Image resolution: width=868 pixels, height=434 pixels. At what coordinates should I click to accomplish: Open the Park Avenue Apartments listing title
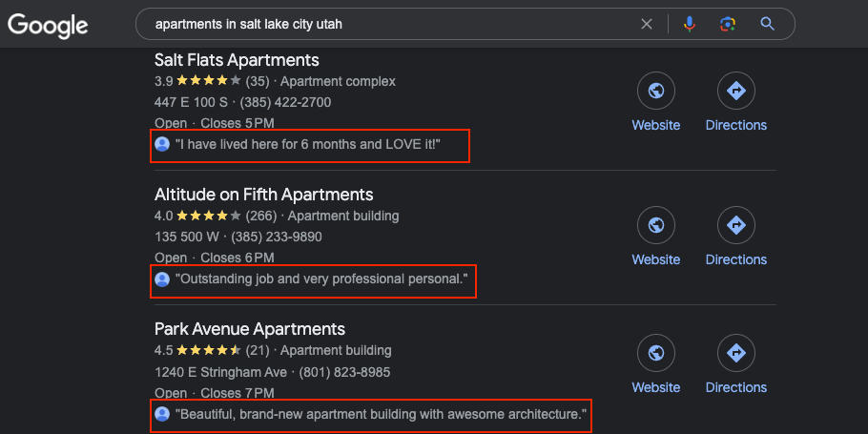coord(250,329)
